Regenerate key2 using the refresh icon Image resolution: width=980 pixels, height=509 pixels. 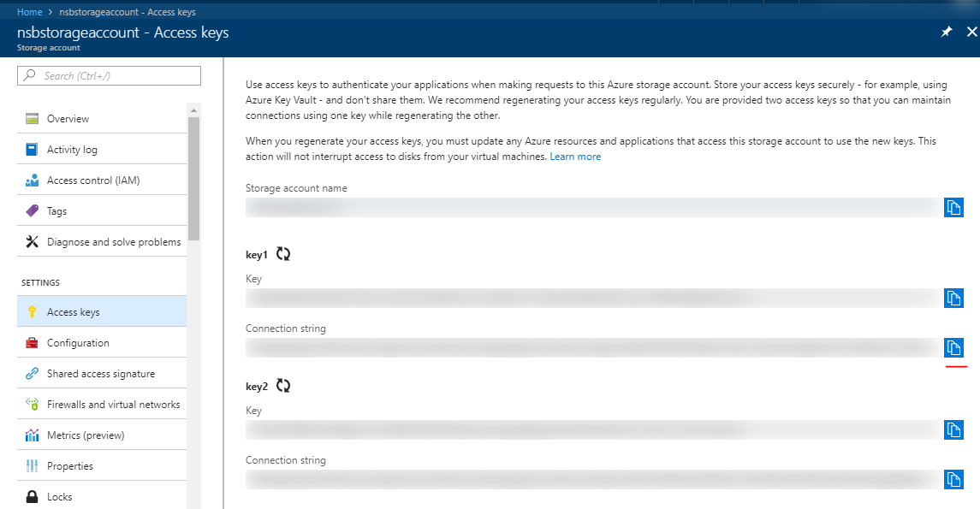283,385
